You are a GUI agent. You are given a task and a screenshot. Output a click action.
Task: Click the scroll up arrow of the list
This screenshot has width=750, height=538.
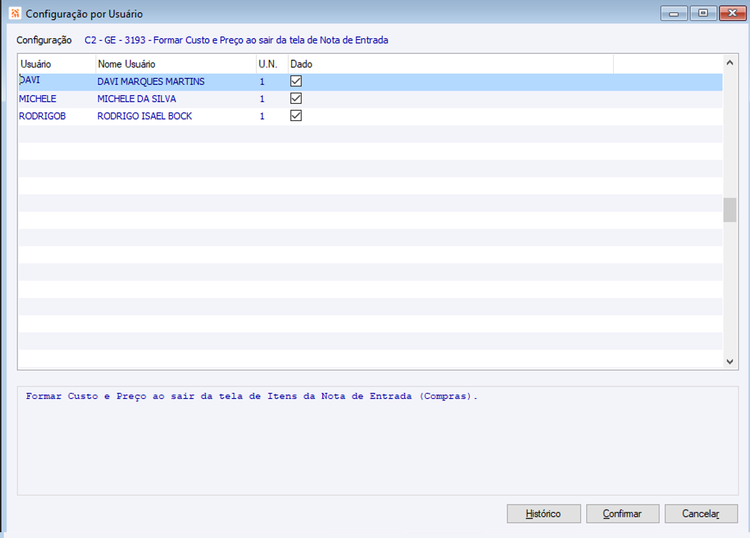coord(729,63)
